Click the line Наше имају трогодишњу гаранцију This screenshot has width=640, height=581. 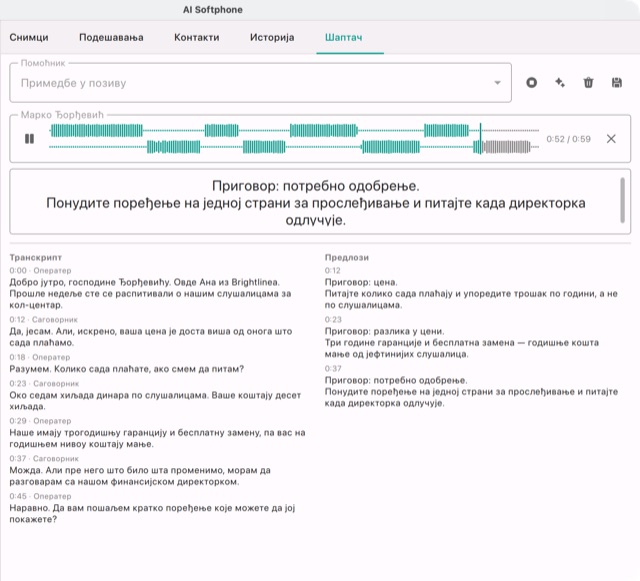tap(157, 438)
